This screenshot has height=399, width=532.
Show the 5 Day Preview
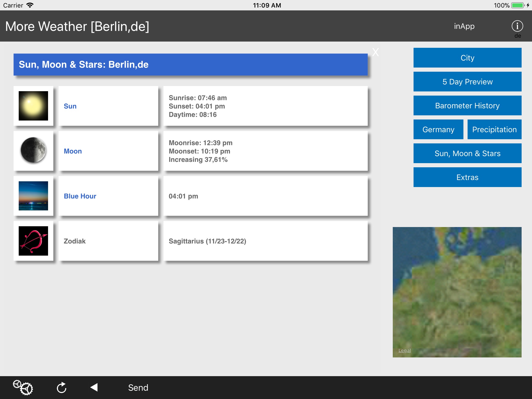coord(467,82)
